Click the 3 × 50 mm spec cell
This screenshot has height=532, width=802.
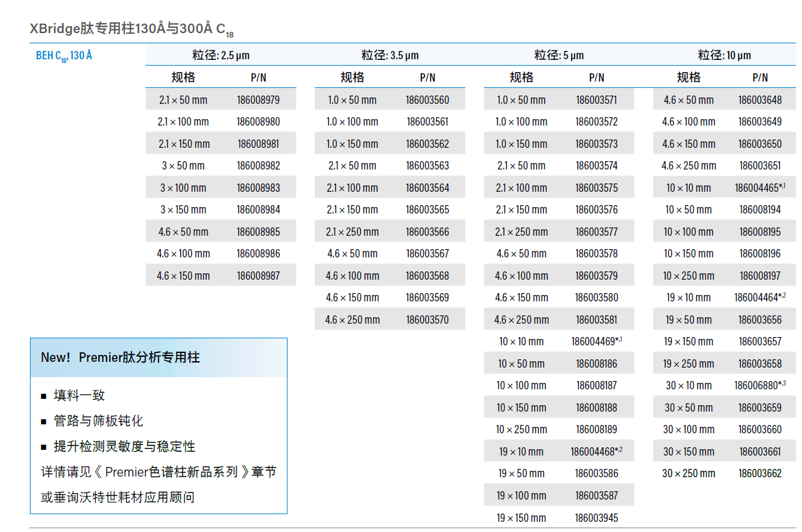[x=183, y=166]
